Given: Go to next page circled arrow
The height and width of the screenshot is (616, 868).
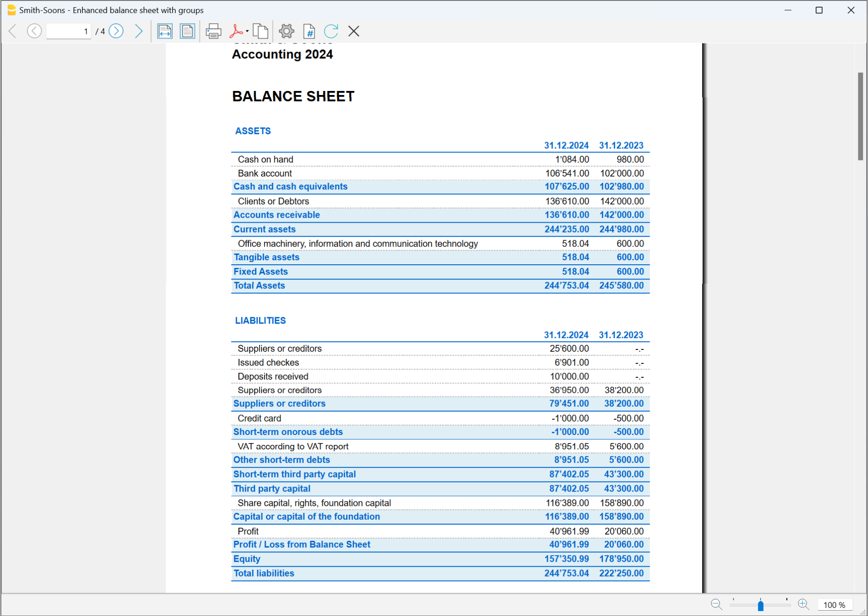Looking at the screenshot, I should coord(117,31).
